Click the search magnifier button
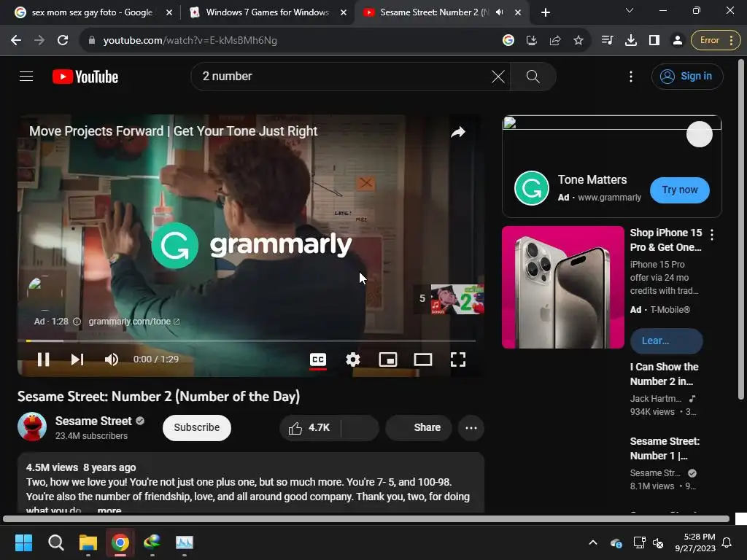Viewport: 747px width, 560px height. 533,77
